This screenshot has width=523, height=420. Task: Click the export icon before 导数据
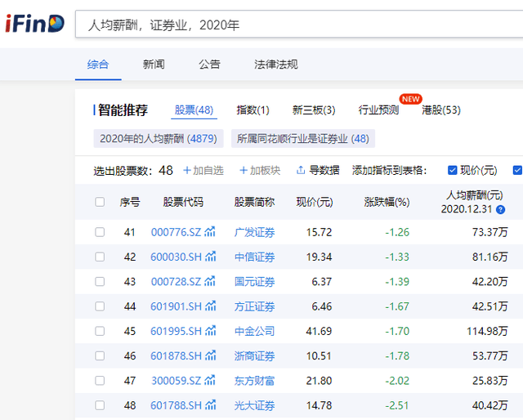[x=301, y=170]
